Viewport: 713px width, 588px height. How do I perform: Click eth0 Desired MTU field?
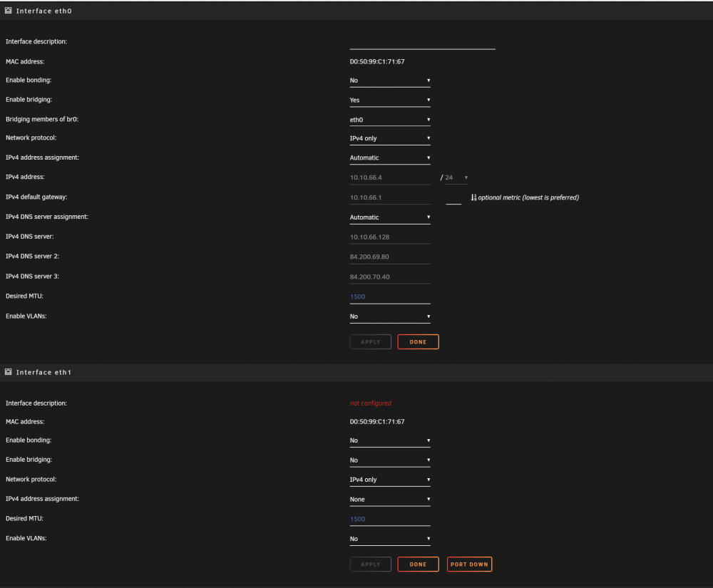tap(390, 296)
